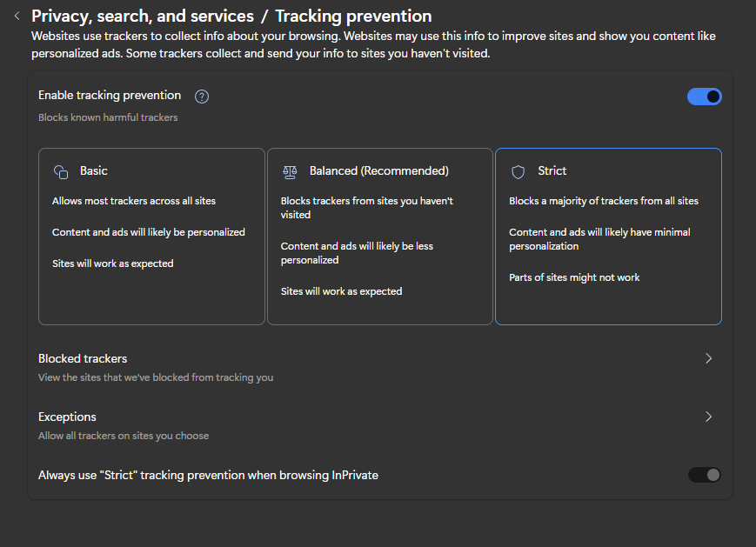Click the Tracking prevention heading text
The image size is (756, 547).
tap(353, 16)
